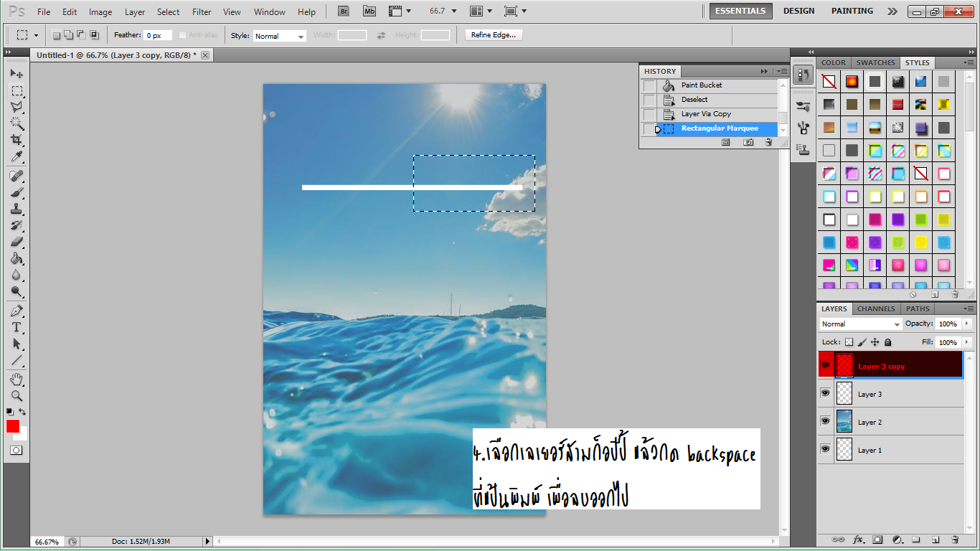Select the Essentials workspace
This screenshot has width=980, height=551.
click(x=741, y=11)
